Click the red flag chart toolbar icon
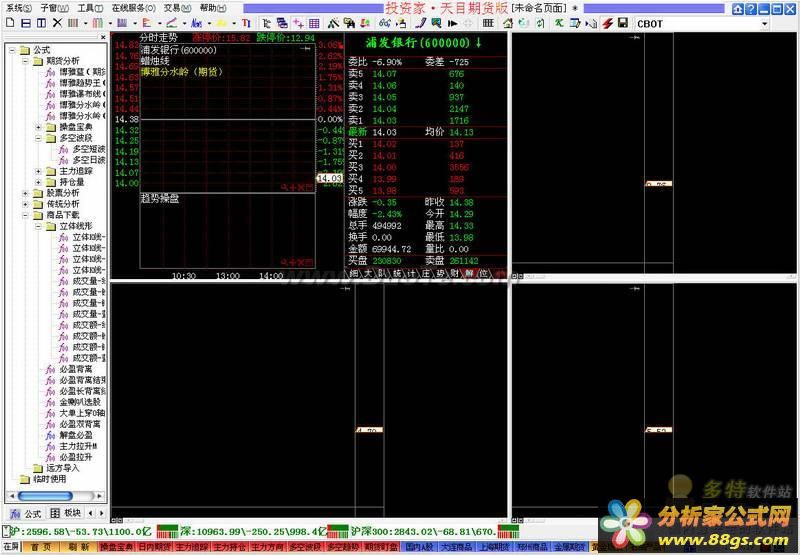The height and width of the screenshot is (555, 800). (x=147, y=23)
